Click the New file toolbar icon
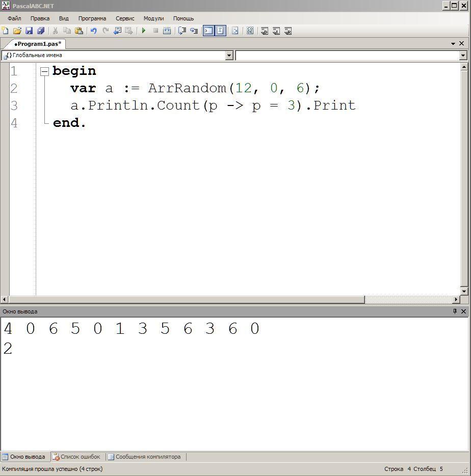The image size is (471, 476). (5, 31)
